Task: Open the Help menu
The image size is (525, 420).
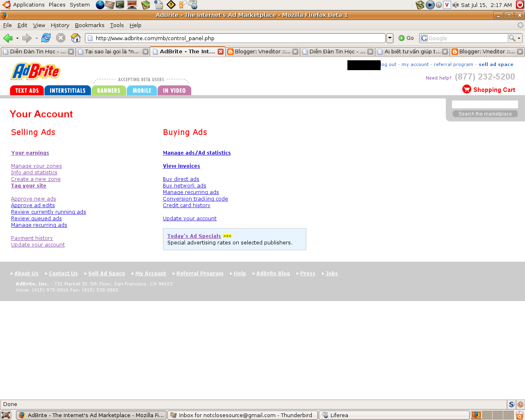Action: coord(135,25)
